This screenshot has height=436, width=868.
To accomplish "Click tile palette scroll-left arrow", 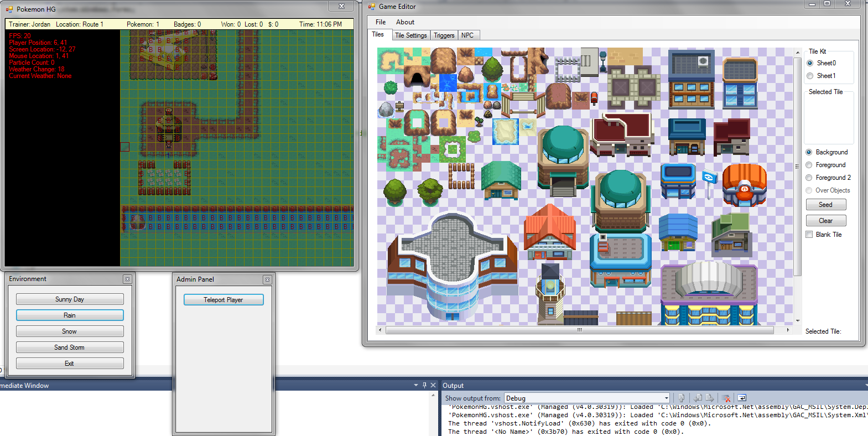I will [x=380, y=330].
